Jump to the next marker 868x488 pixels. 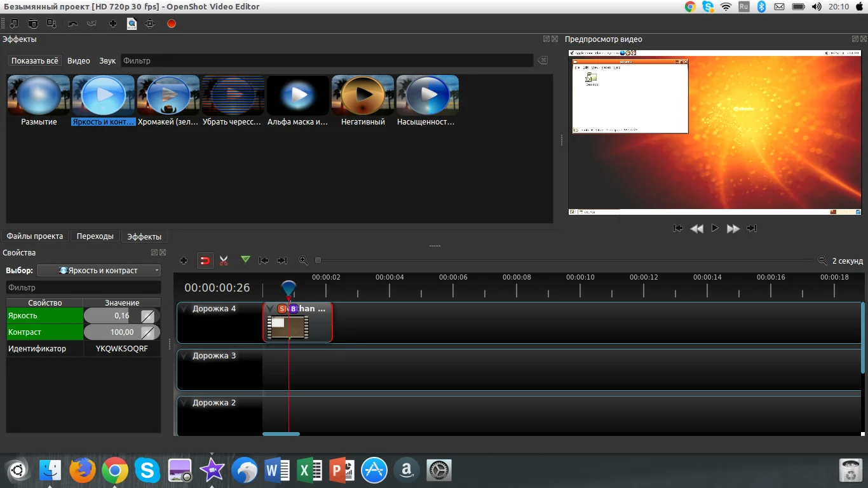(x=282, y=261)
